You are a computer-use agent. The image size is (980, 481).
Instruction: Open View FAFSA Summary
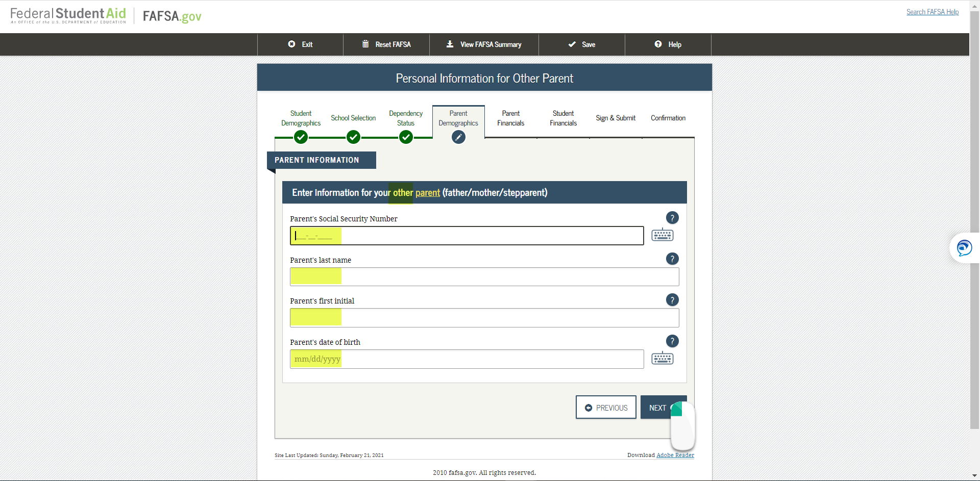[483, 44]
